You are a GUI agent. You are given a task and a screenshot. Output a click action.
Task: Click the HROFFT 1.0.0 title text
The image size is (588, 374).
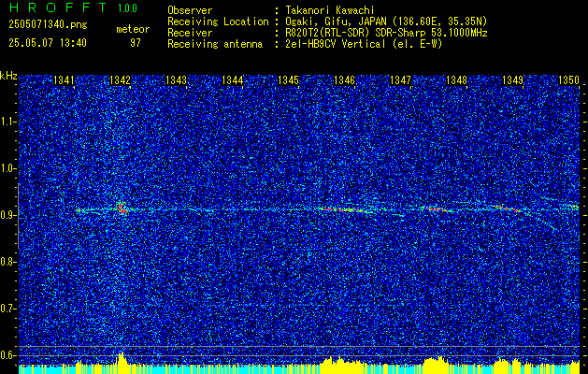74,7
